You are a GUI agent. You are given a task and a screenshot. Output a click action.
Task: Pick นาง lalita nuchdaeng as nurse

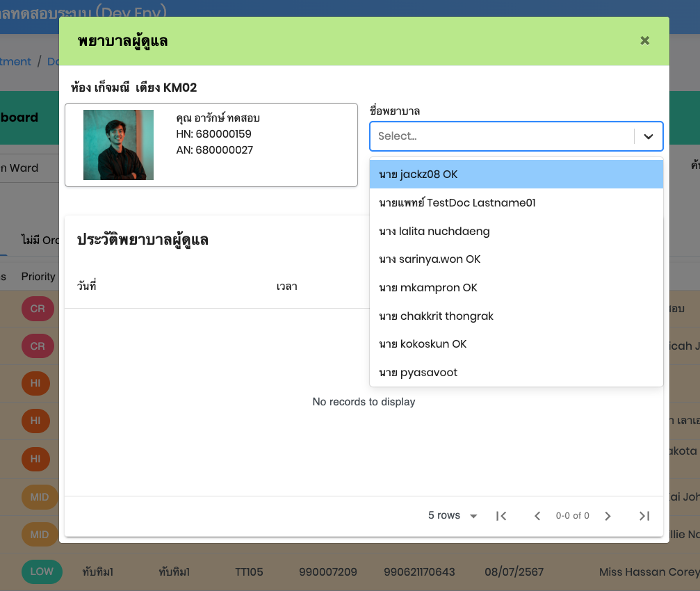click(516, 232)
